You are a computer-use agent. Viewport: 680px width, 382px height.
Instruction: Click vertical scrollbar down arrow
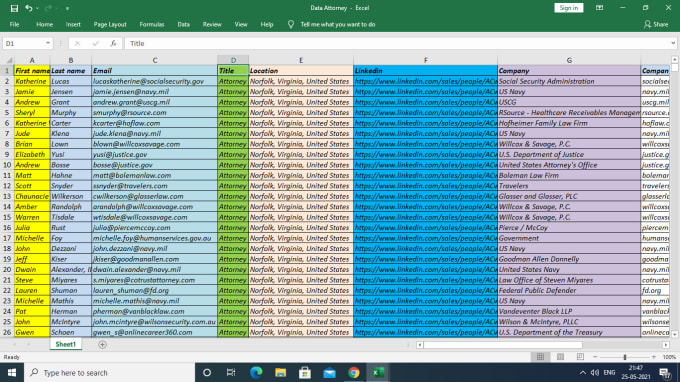coord(674,334)
